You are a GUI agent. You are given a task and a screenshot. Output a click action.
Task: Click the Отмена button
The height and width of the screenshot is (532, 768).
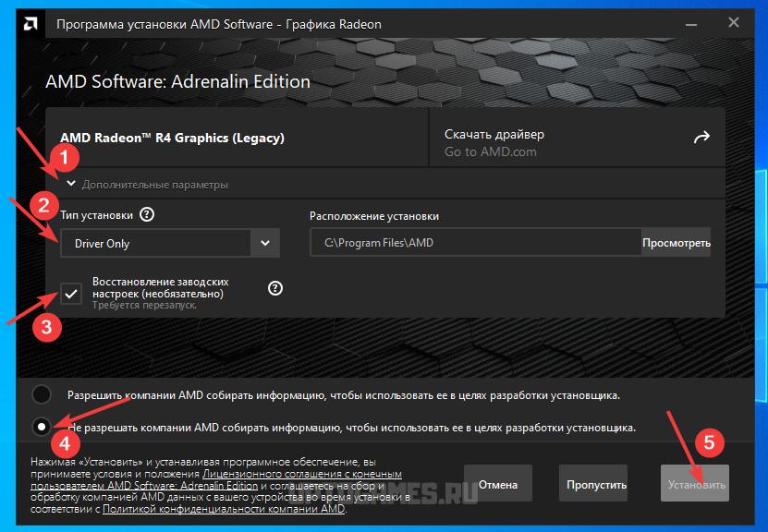click(497, 484)
